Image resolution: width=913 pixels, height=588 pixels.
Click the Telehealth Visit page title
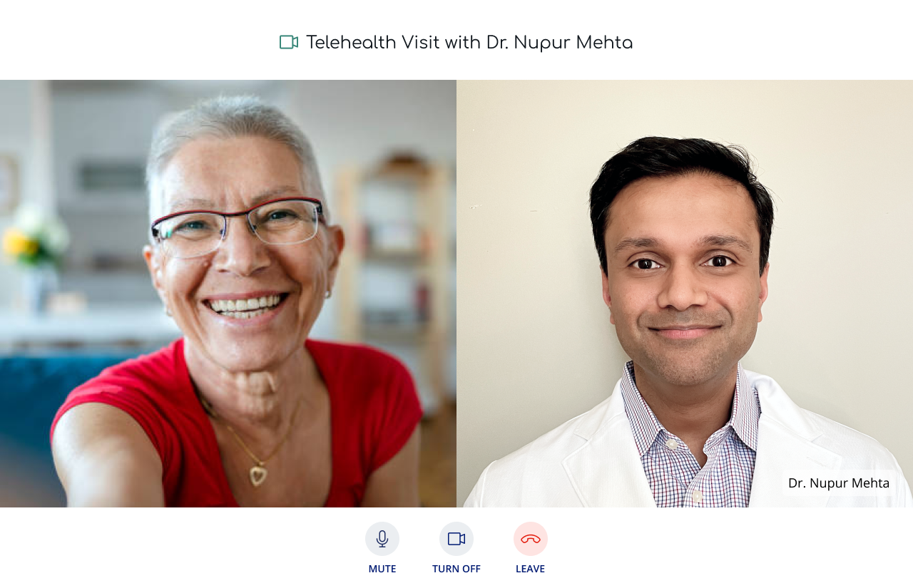469,43
